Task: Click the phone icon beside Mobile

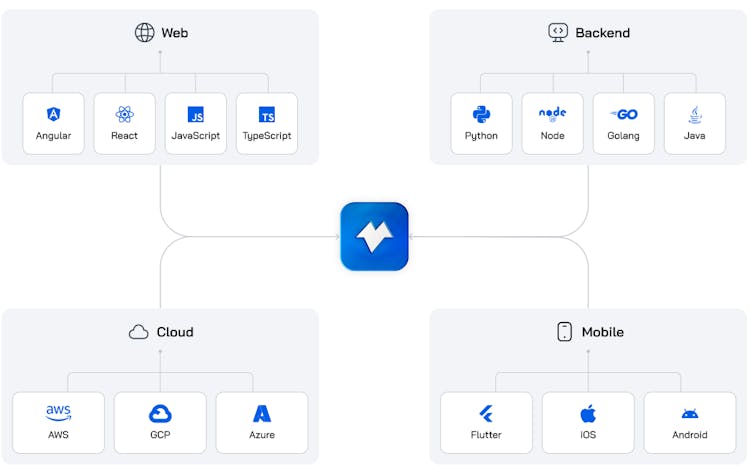Action: (x=564, y=332)
